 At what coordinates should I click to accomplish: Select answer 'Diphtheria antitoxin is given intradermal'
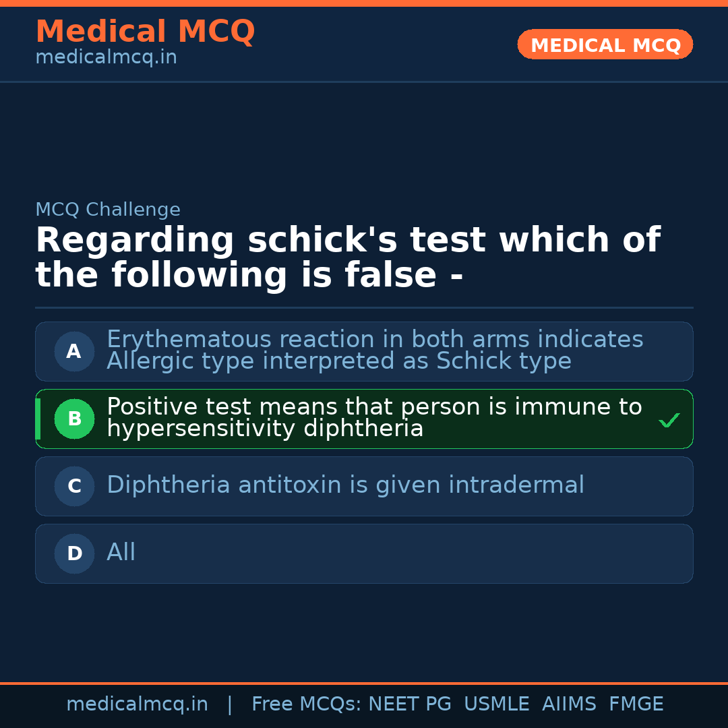[345, 485]
